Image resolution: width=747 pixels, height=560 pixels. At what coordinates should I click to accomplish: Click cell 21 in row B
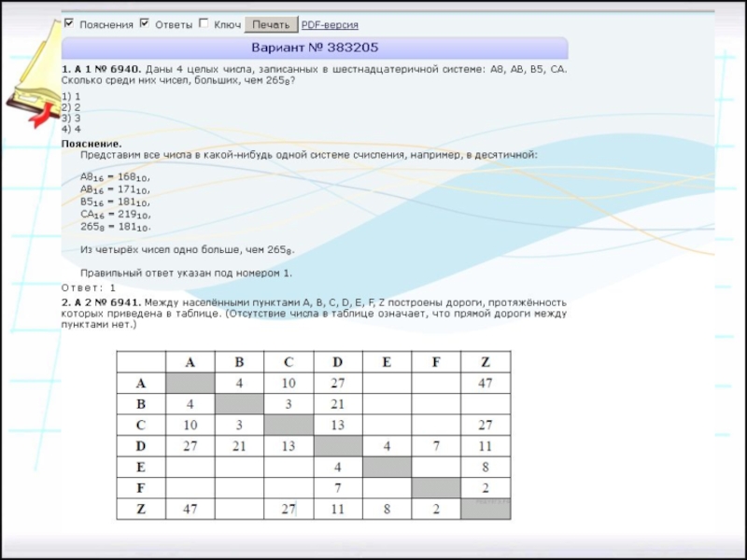point(338,404)
